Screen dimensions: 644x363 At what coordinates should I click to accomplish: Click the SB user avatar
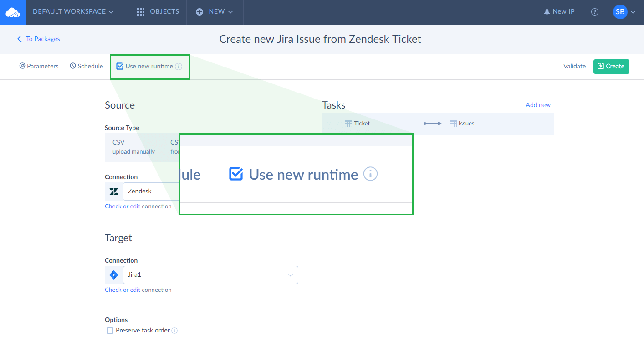(620, 12)
